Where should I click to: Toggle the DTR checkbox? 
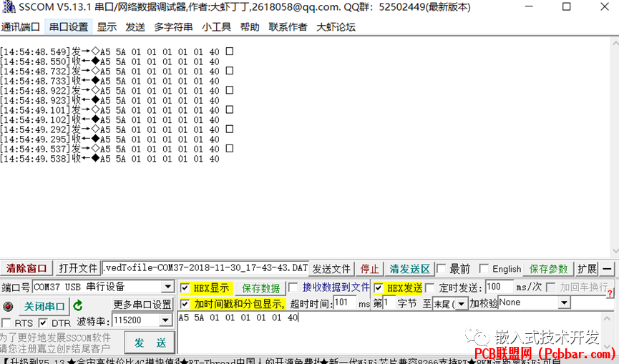coord(43,323)
